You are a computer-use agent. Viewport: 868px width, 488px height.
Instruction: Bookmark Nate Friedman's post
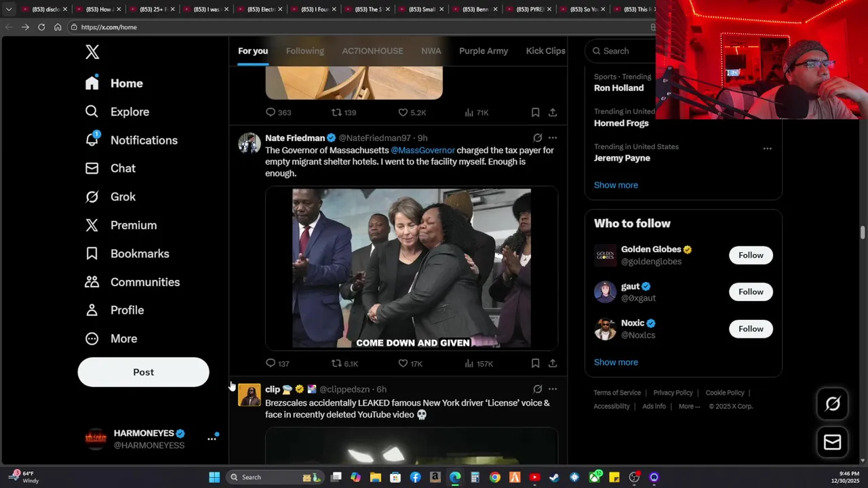tap(535, 364)
